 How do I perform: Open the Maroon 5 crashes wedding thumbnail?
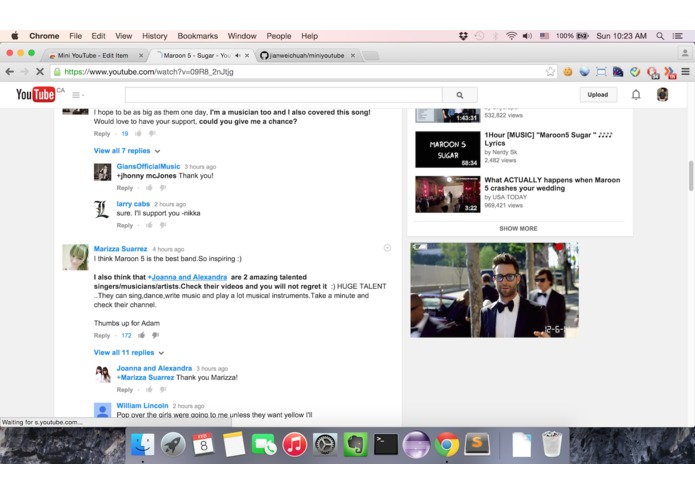click(448, 194)
